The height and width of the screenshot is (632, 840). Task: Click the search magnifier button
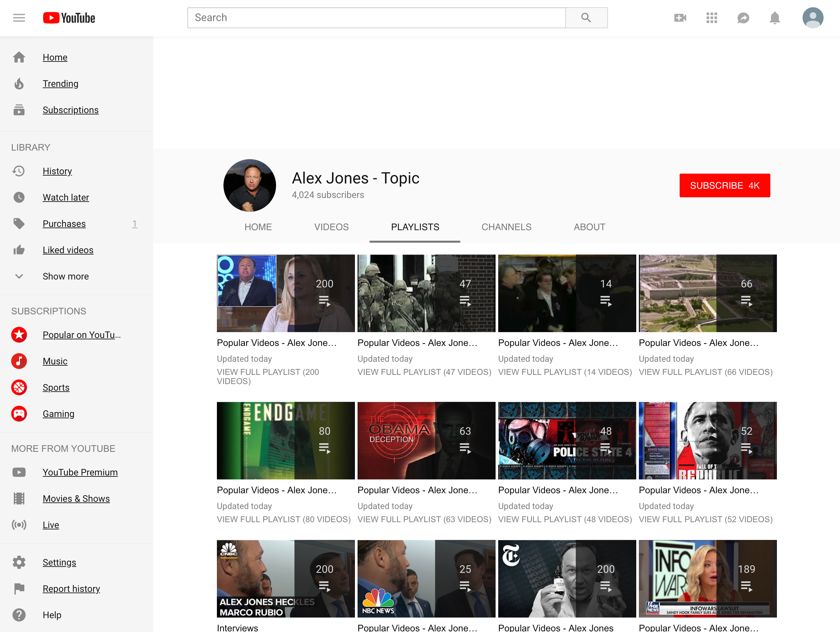tap(586, 18)
